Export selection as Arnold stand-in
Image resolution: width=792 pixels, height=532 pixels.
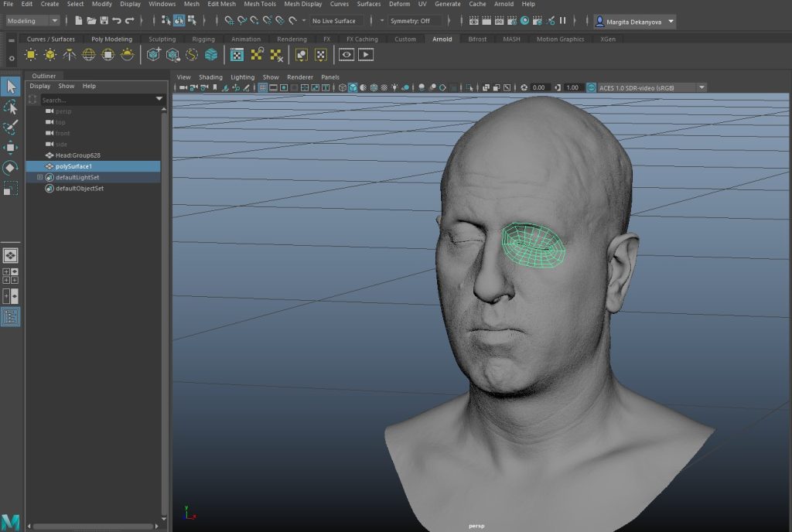pyautogui.click(x=172, y=54)
